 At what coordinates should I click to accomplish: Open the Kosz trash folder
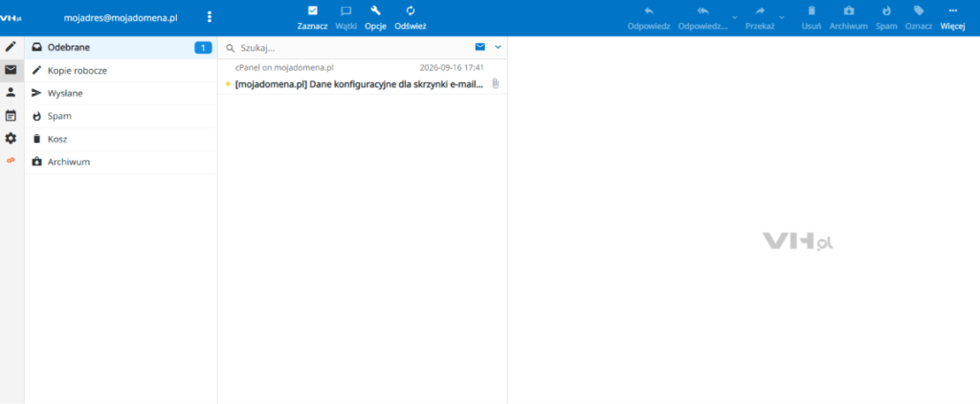(121, 139)
